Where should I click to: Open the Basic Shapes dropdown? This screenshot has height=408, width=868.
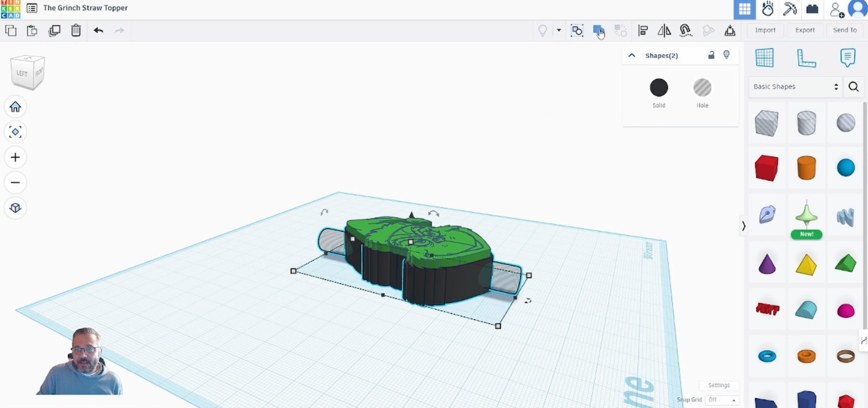795,87
